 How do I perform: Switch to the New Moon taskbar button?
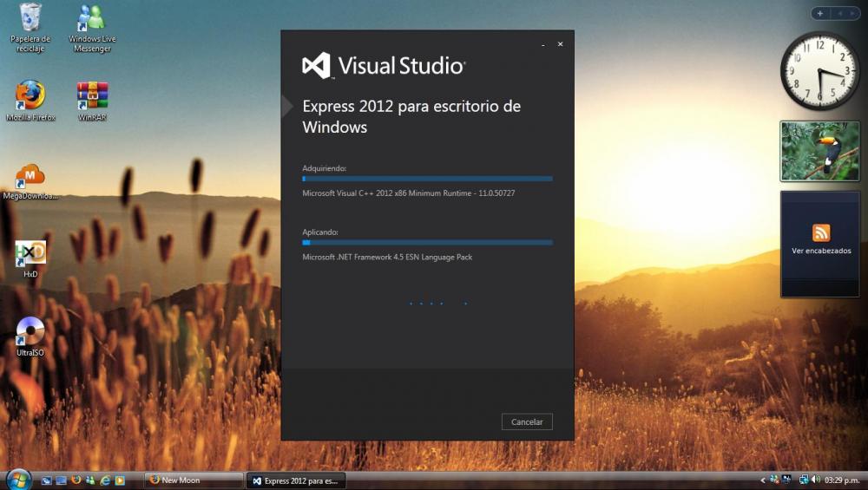click(194, 480)
